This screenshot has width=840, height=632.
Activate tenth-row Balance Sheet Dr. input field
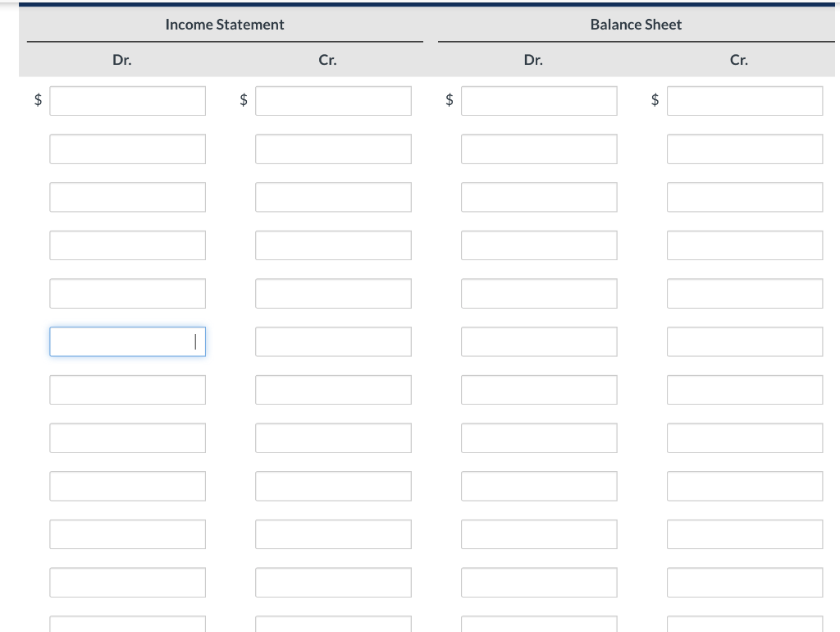pyautogui.click(x=539, y=534)
